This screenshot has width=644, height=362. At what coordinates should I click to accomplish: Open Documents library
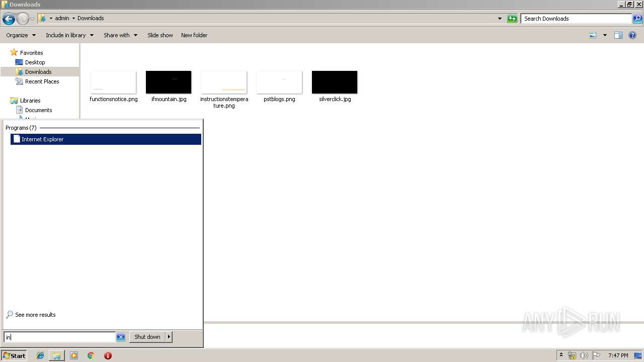(x=38, y=110)
